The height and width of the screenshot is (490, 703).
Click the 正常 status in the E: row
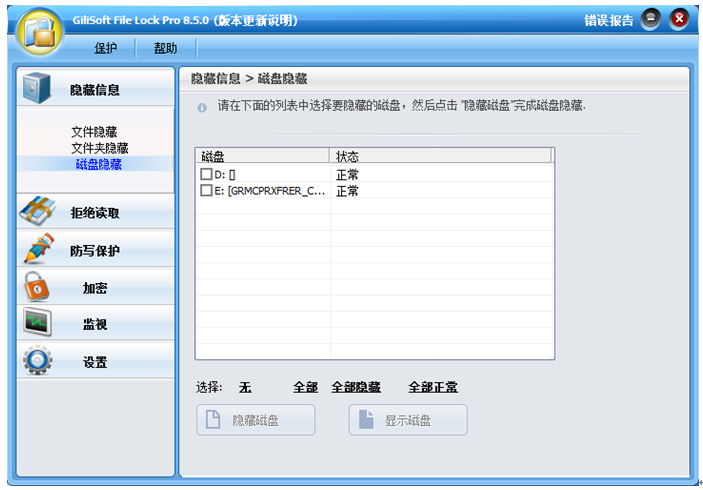point(347,191)
